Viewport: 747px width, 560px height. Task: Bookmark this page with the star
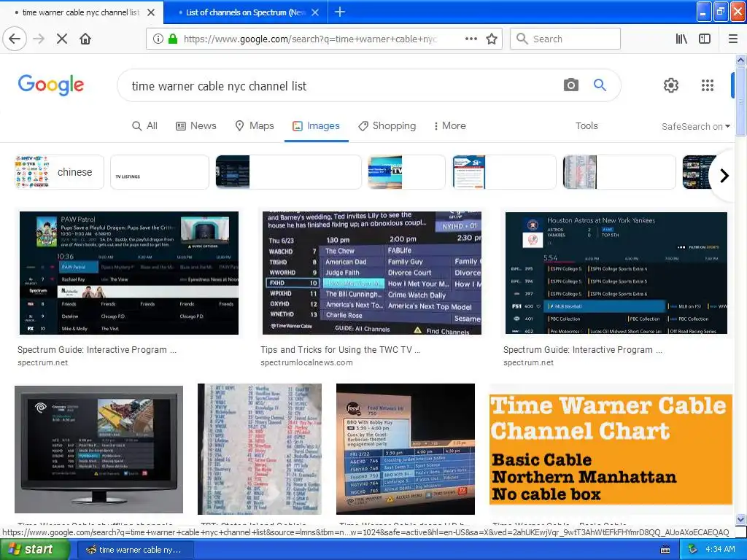click(x=492, y=39)
